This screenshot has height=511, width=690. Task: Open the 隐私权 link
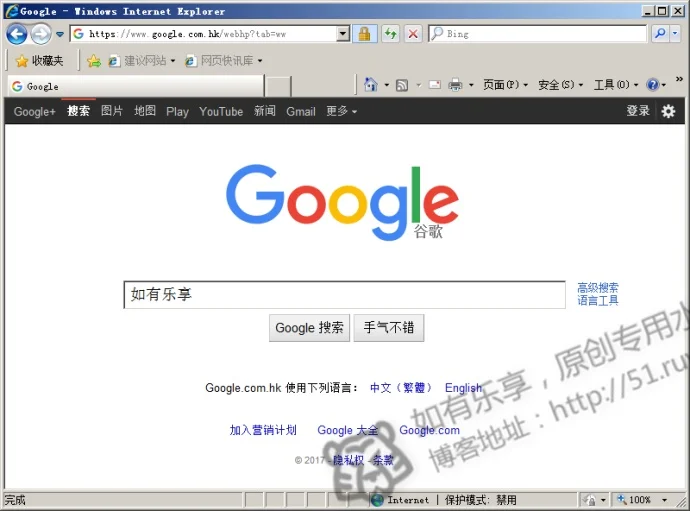point(348,460)
